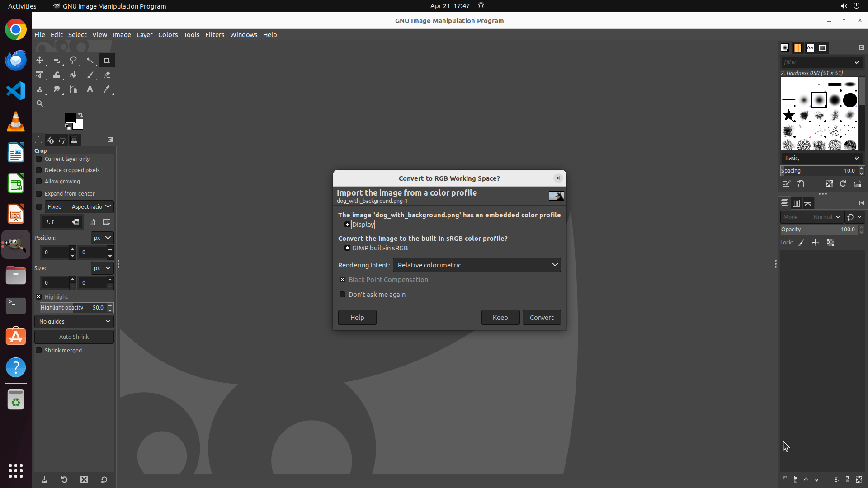Open the Windows menu
This screenshot has height=488, width=868.
[244, 35]
